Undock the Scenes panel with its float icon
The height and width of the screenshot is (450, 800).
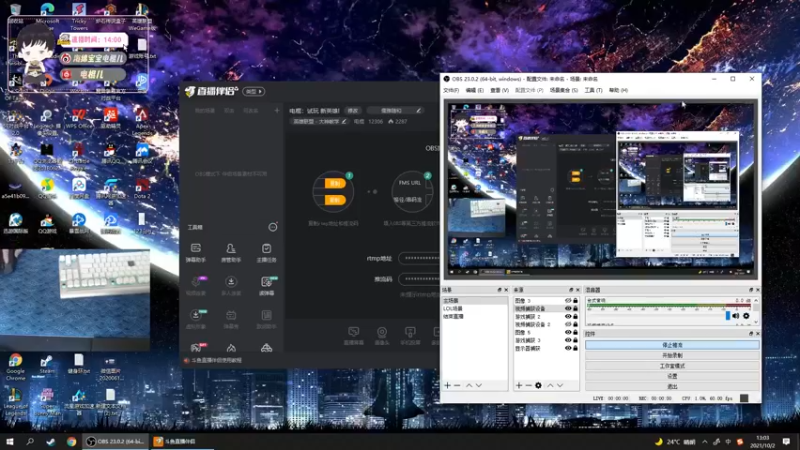tap(499, 290)
